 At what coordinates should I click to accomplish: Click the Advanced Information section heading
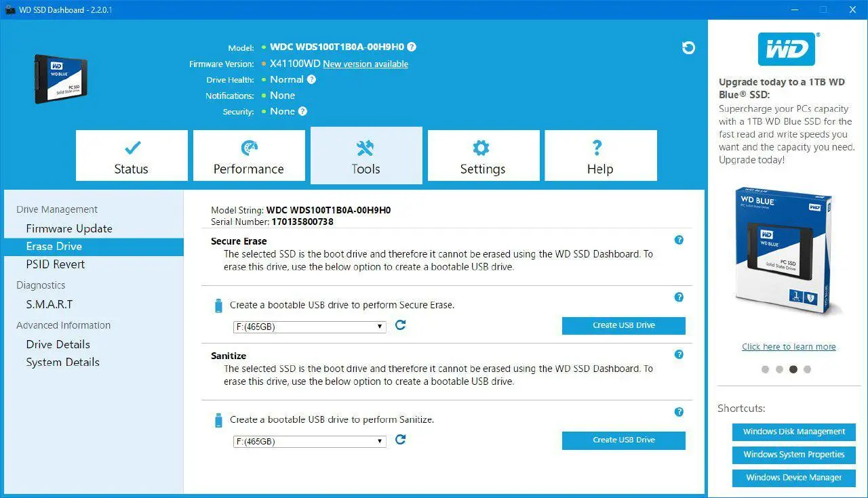[x=63, y=325]
